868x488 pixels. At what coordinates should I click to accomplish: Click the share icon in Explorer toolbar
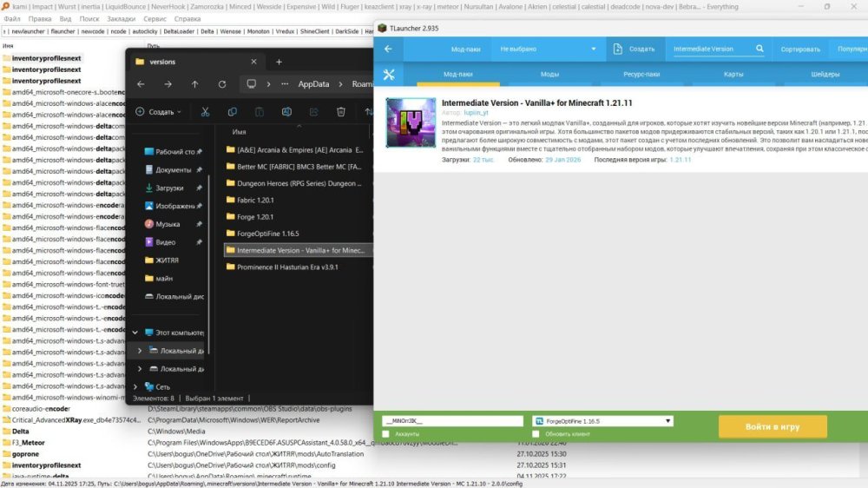click(x=313, y=112)
